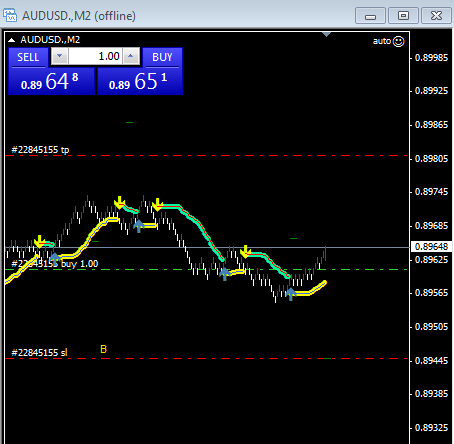Click the BUY button
The image size is (454, 444).
(162, 57)
